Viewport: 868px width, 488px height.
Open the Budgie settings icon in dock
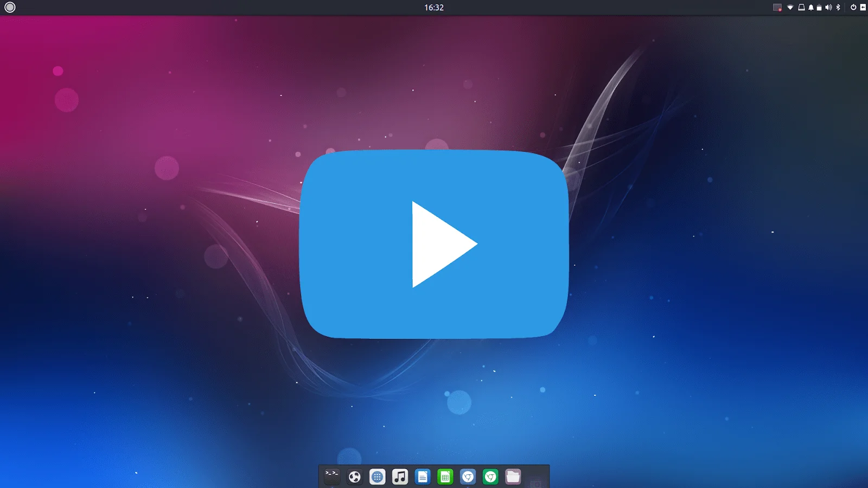click(354, 477)
